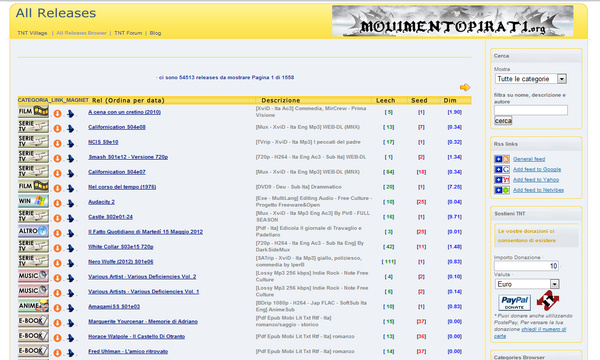
Task: Click ALTRO category icon for Il Fatto Quotidiano
Action: (x=33, y=231)
